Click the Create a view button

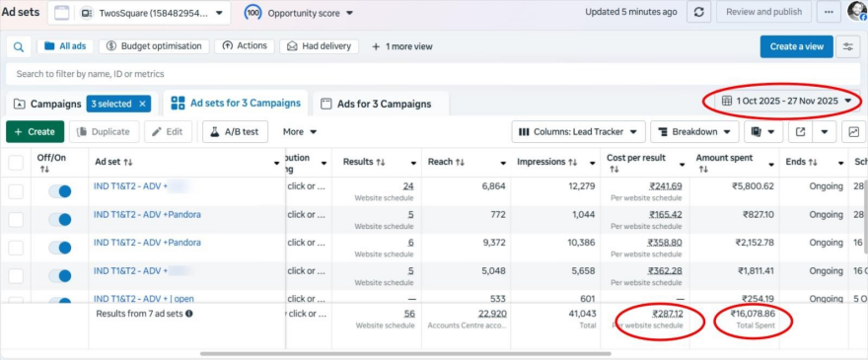[x=796, y=47]
